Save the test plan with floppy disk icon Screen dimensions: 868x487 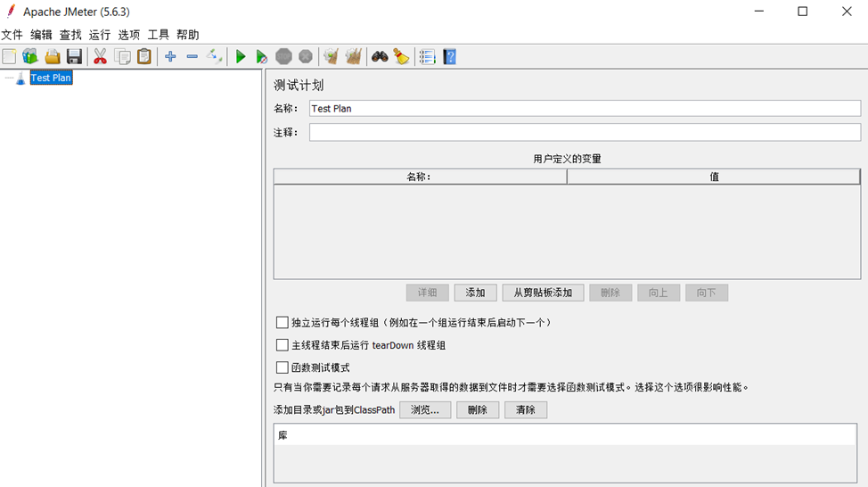pos(74,57)
